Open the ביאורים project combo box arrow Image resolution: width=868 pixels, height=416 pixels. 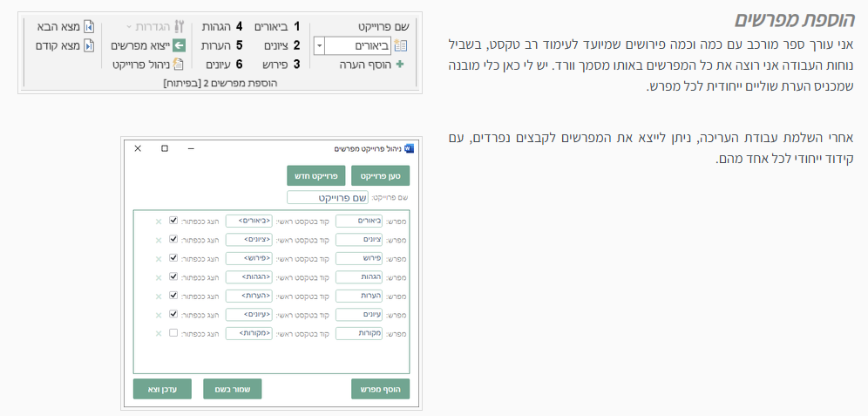319,46
